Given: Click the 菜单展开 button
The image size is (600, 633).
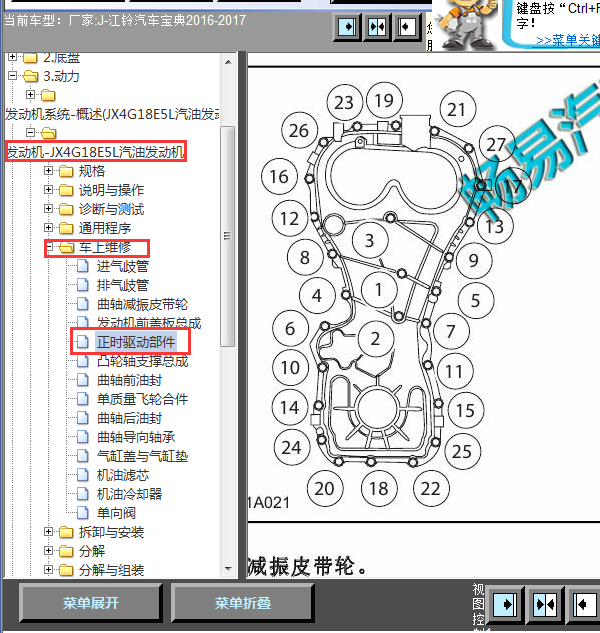Looking at the screenshot, I should (x=91, y=603).
